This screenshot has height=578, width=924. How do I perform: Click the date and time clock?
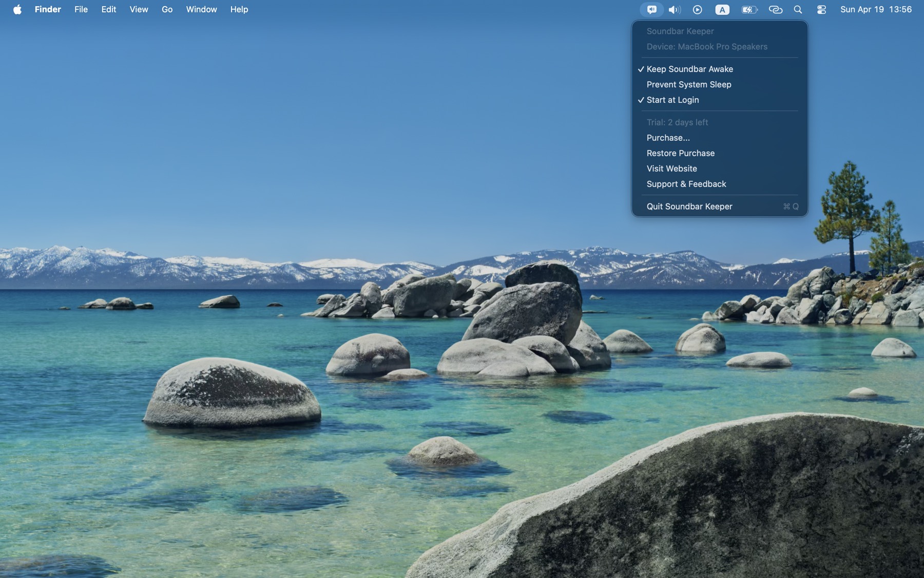(876, 9)
